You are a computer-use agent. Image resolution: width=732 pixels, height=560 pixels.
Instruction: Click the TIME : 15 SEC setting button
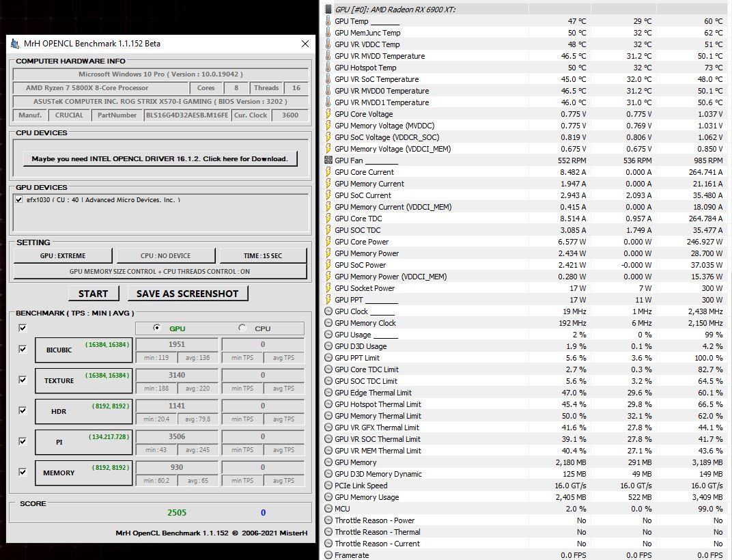(263, 255)
